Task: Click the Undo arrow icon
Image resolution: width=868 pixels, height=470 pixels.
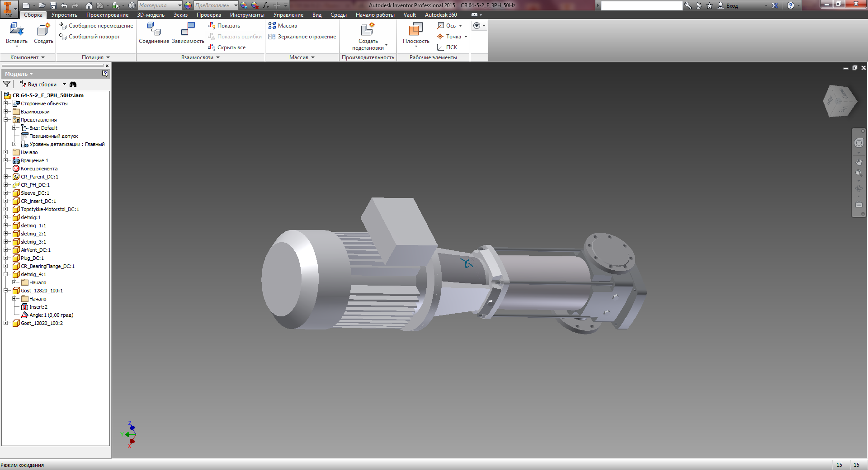Action: tap(64, 5)
